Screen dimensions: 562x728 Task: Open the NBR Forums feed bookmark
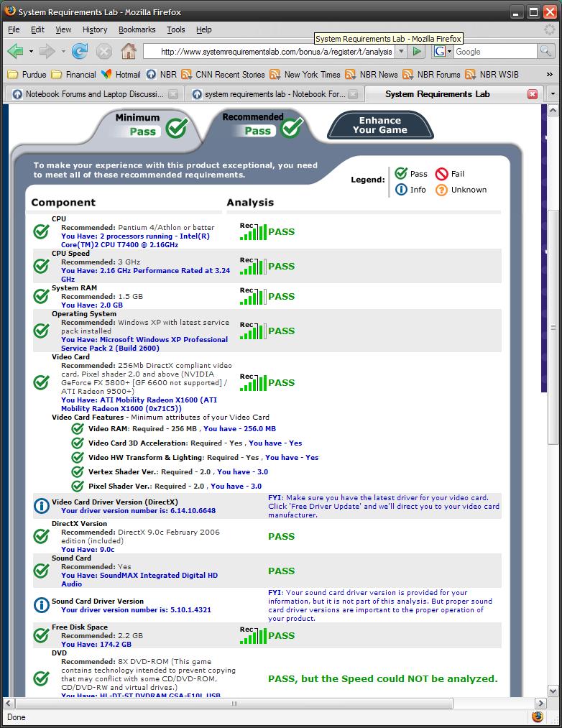431,74
